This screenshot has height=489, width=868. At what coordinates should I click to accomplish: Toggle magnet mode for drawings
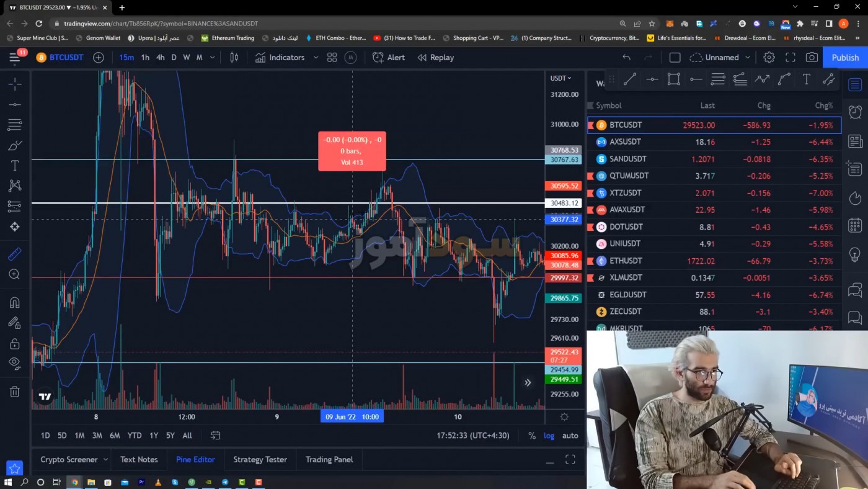point(15,303)
